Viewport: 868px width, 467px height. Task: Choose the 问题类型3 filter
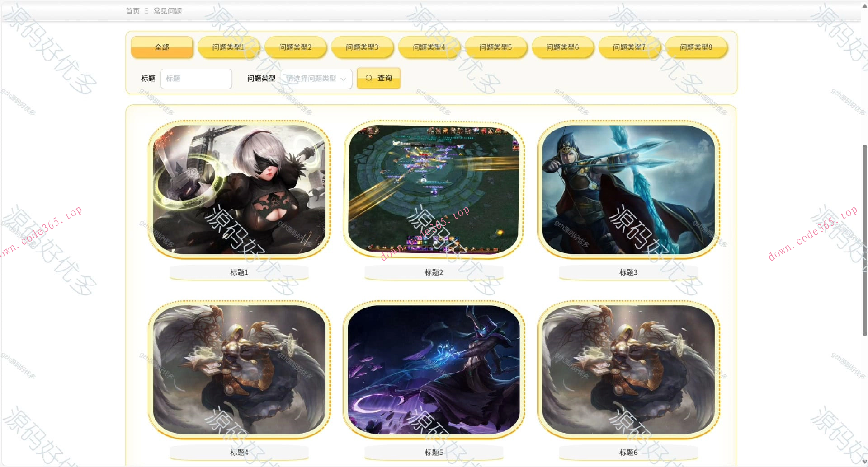pos(362,47)
